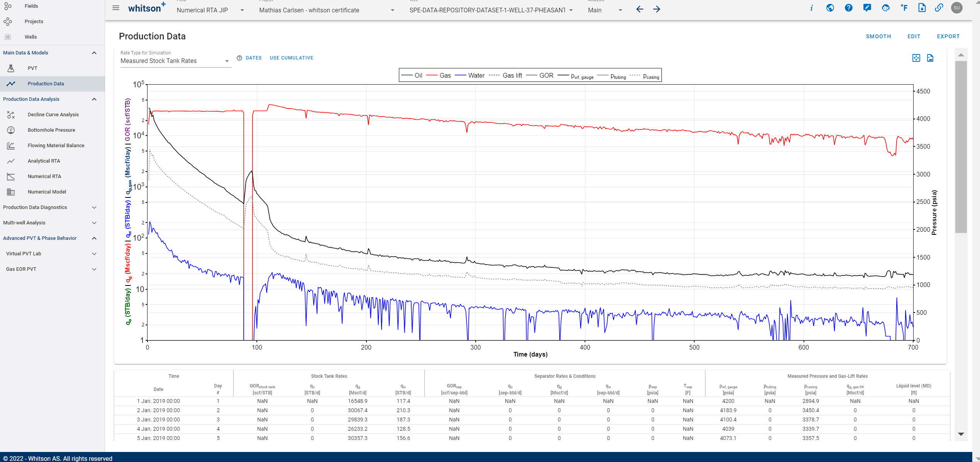The image size is (980, 462).
Task: Open the info icon in top bar
Action: click(811, 8)
